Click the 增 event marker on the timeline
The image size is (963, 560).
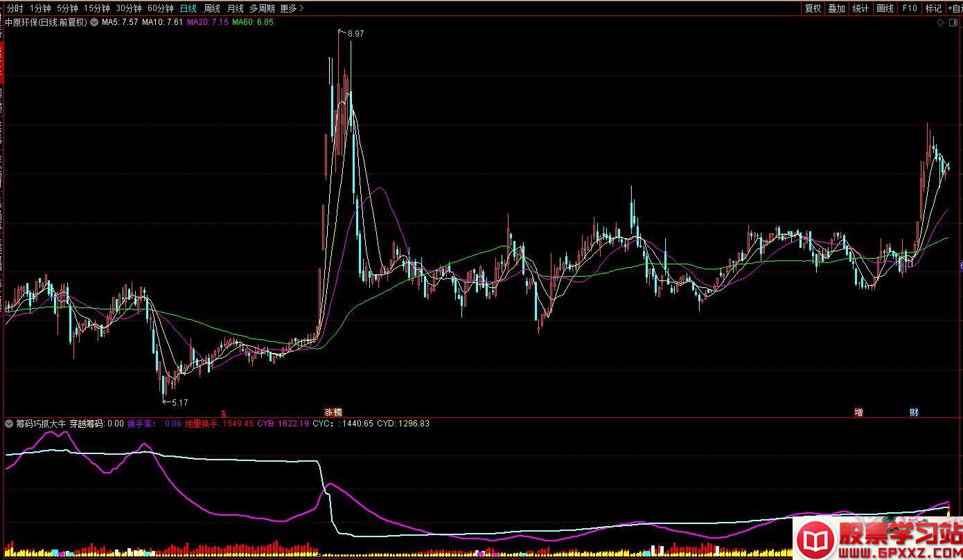point(859,412)
